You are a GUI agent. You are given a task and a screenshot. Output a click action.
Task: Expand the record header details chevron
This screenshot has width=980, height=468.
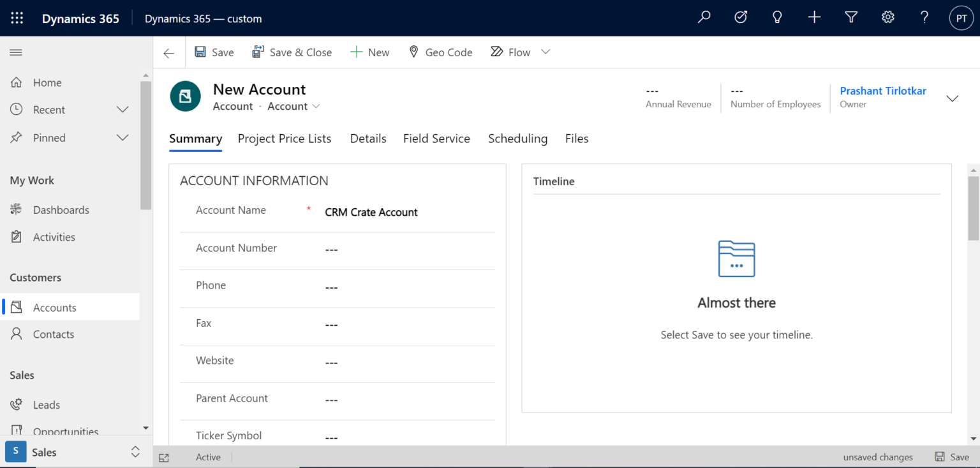[952, 98]
